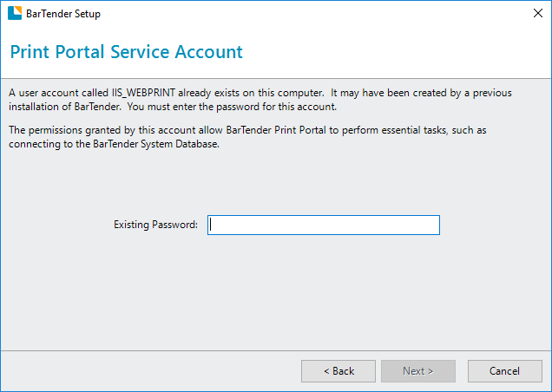Click the orange and blue app icon
The height and width of the screenshot is (392, 552).
click(x=15, y=13)
